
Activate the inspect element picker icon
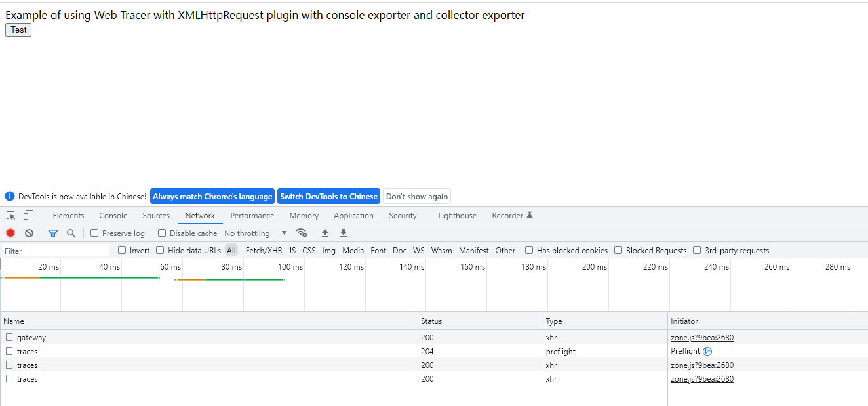click(11, 216)
